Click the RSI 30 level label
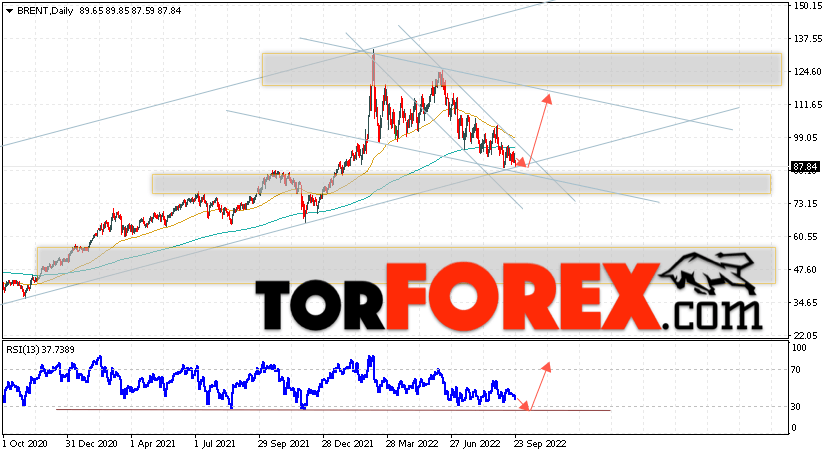 [796, 406]
